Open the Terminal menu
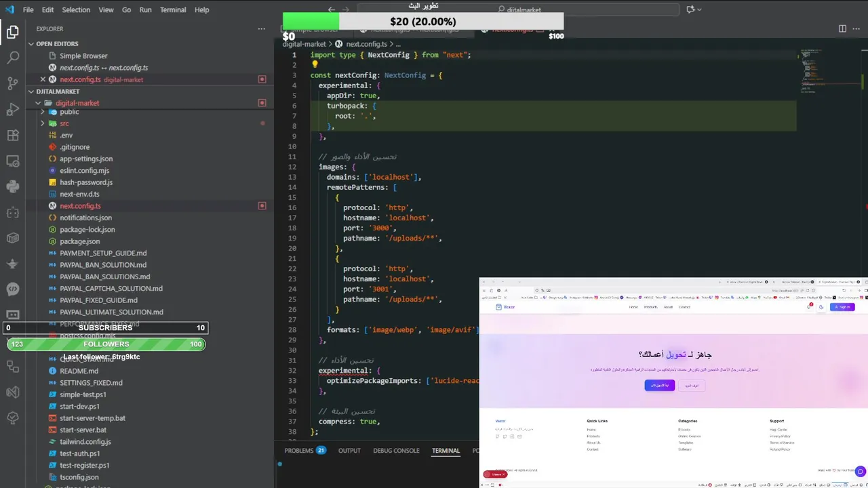Image resolution: width=868 pixels, height=488 pixels. 173,9
